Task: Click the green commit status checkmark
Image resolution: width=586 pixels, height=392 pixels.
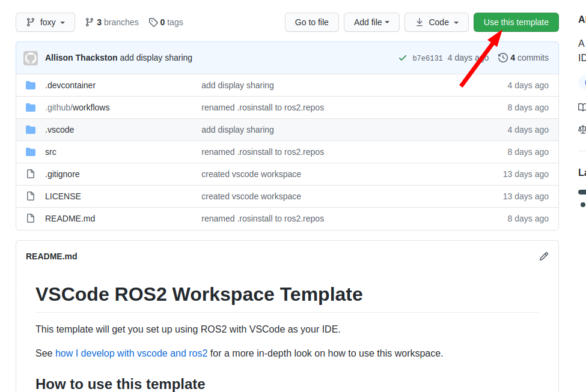Action: pyautogui.click(x=403, y=58)
